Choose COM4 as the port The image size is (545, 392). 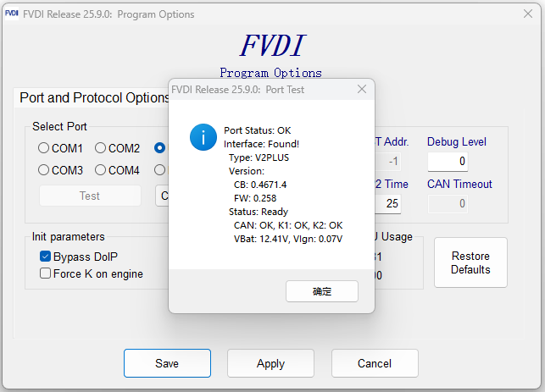click(101, 170)
